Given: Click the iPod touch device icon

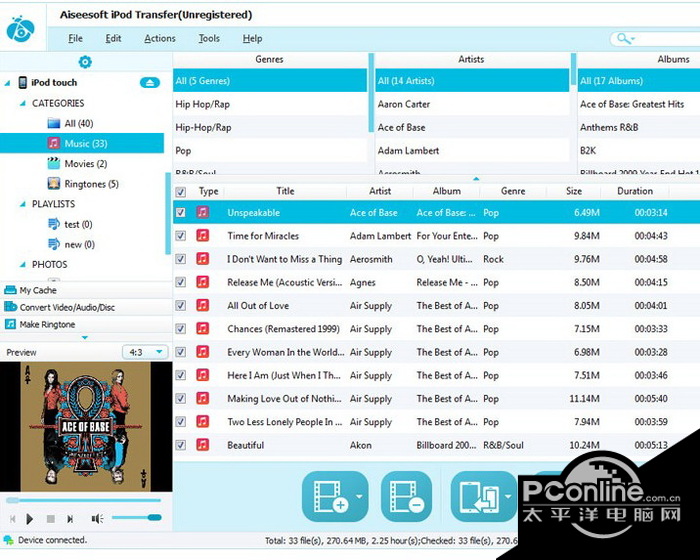Looking at the screenshot, I should 22,83.
